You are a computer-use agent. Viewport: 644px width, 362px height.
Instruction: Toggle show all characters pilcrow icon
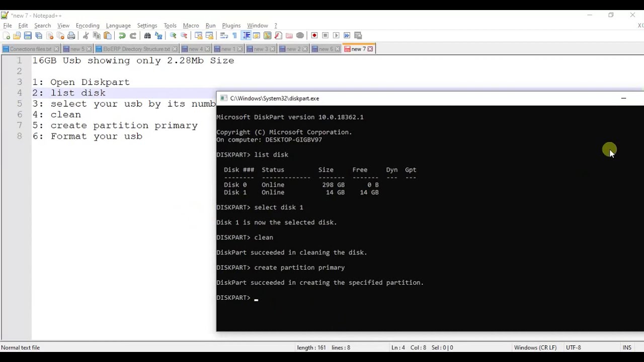(234, 35)
